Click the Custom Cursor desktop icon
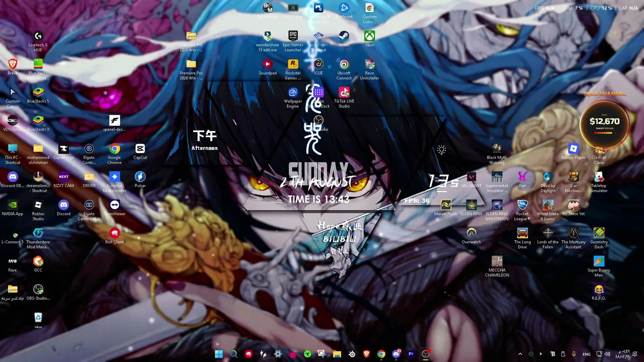The width and height of the screenshot is (644, 362). (13, 98)
